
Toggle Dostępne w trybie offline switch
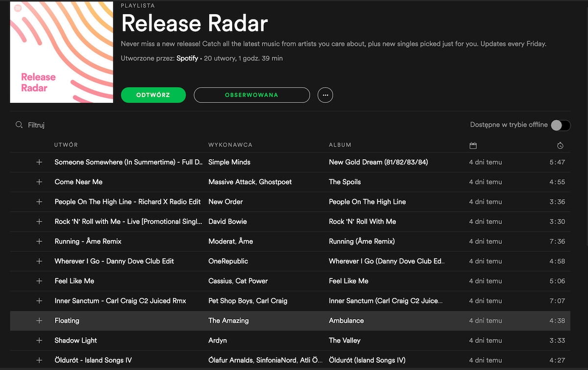point(561,125)
